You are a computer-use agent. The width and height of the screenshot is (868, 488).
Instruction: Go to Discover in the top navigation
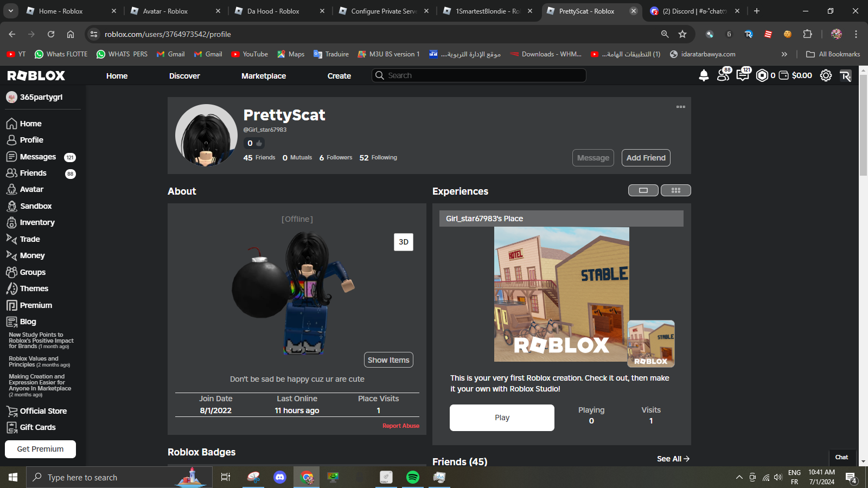pos(184,76)
